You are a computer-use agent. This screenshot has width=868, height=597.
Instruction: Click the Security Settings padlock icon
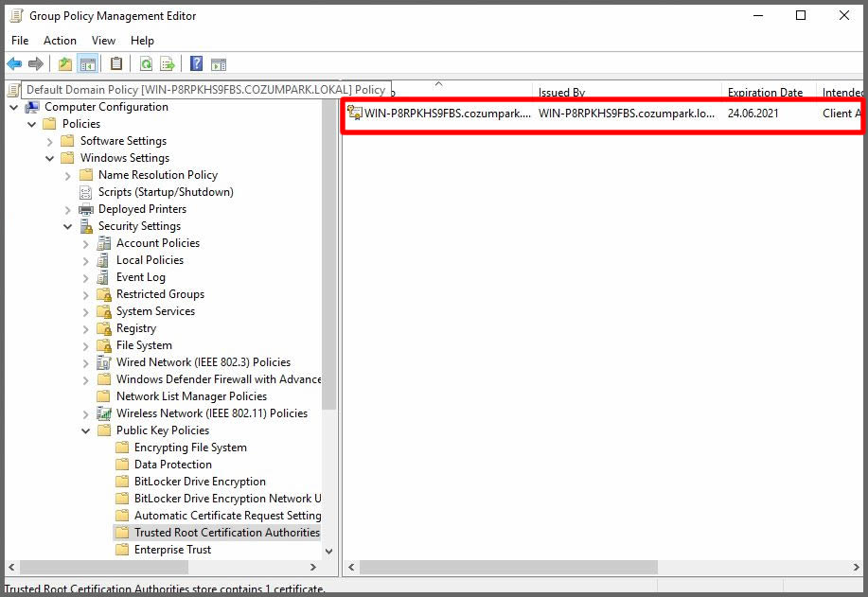point(86,226)
